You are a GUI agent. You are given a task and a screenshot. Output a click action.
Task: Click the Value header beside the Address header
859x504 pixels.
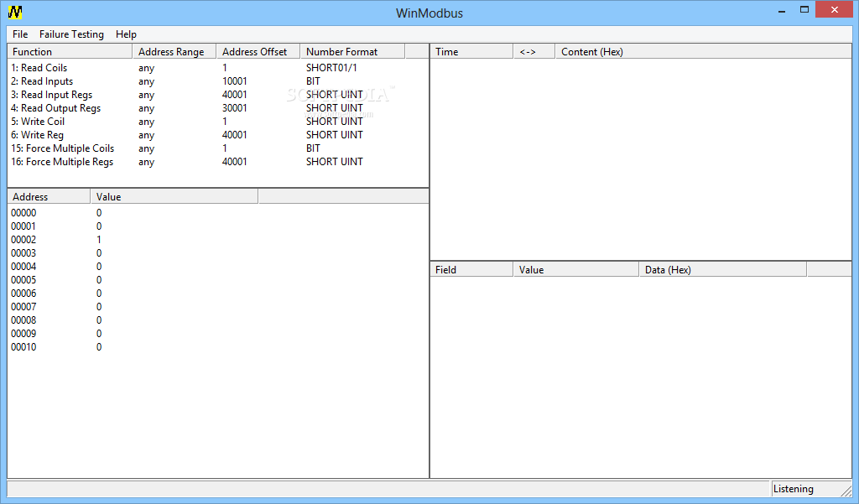(x=174, y=197)
